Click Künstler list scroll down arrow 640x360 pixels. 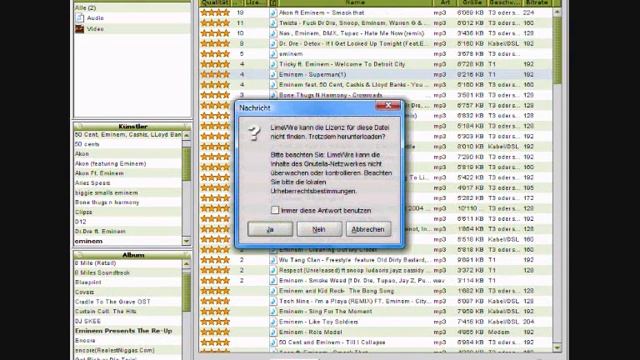(x=186, y=241)
